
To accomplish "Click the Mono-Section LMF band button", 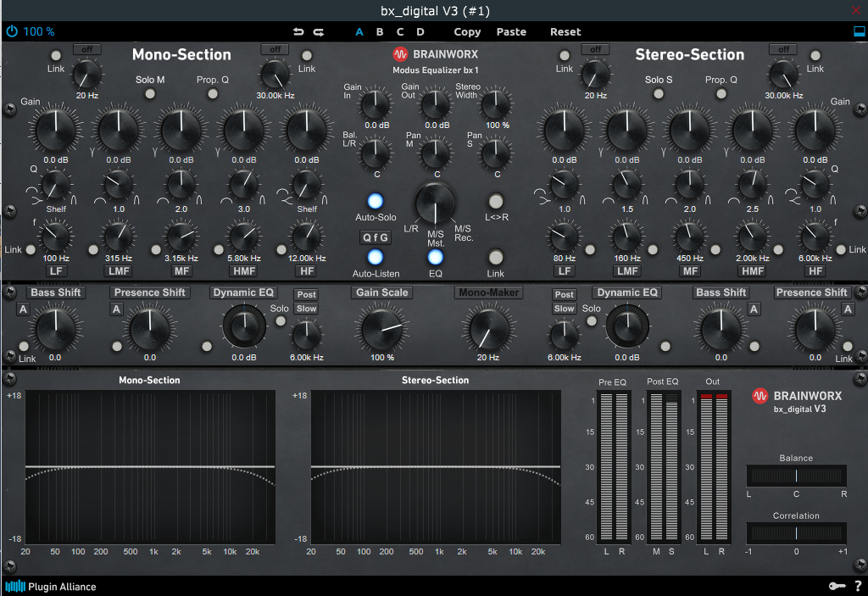I will click(x=119, y=270).
